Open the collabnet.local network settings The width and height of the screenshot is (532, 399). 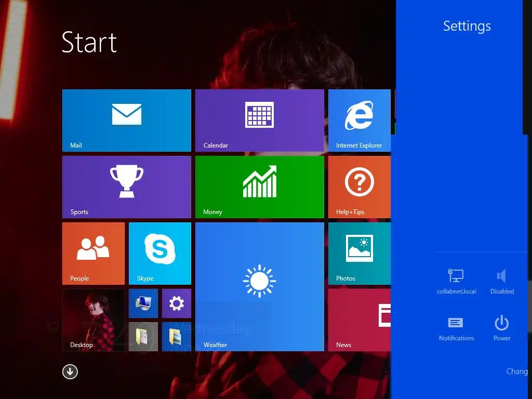tap(456, 281)
